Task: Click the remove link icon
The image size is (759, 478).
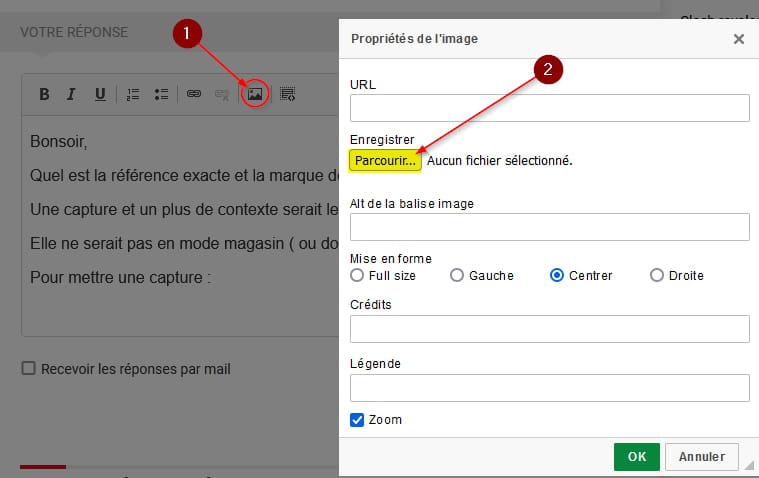Action: (222, 94)
